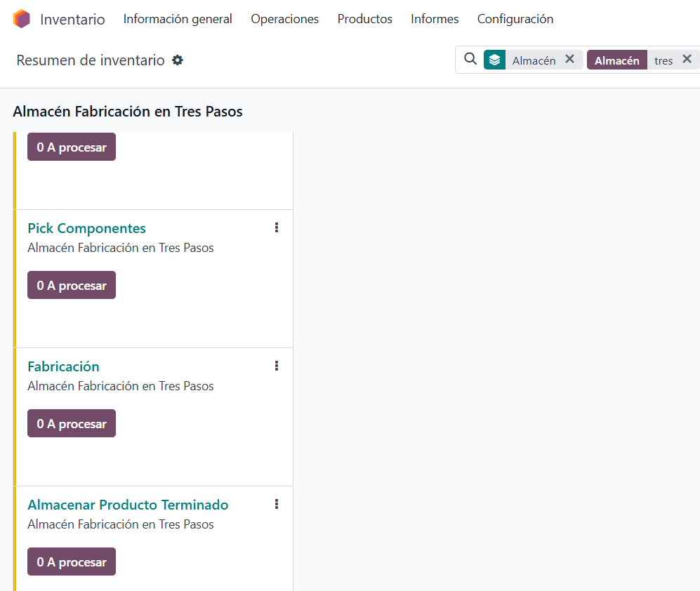The width and height of the screenshot is (700, 591).
Task: Click the Inventario app logo icon
Action: (x=22, y=19)
